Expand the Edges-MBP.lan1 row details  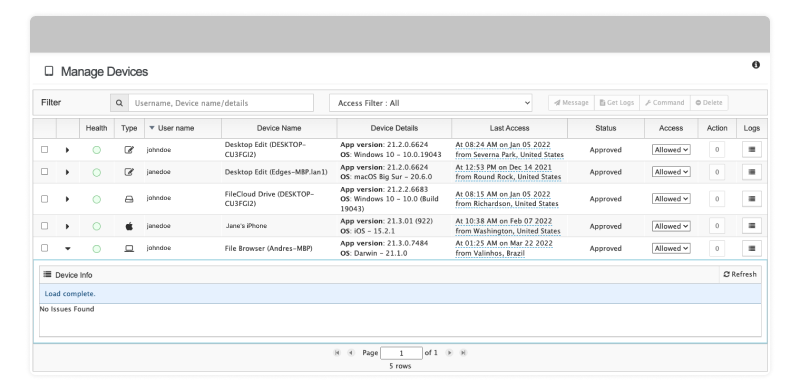(67, 173)
